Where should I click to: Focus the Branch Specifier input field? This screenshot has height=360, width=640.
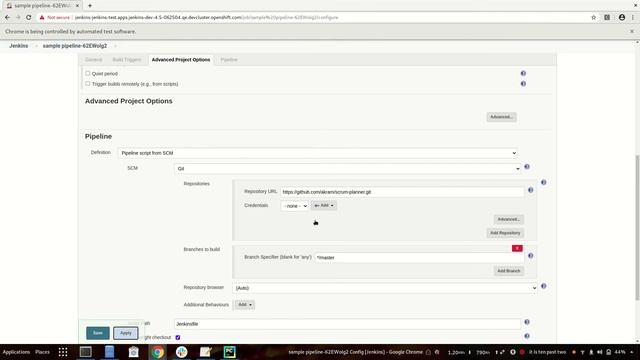pos(419,258)
